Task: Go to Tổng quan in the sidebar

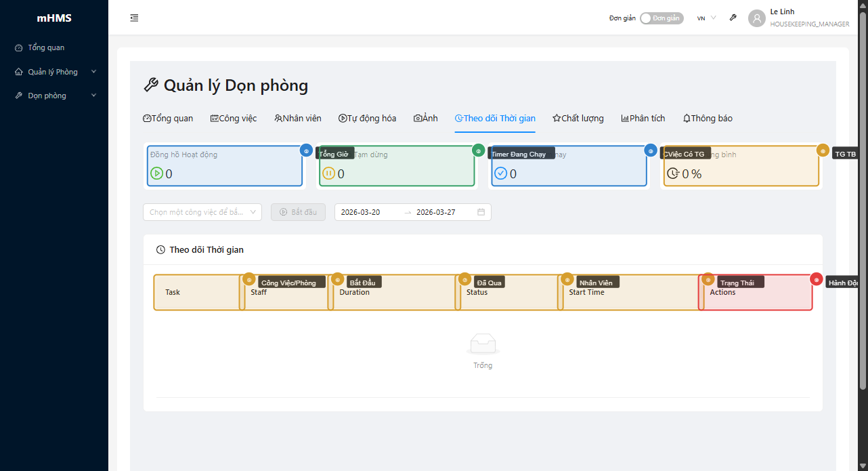Action: click(46, 47)
